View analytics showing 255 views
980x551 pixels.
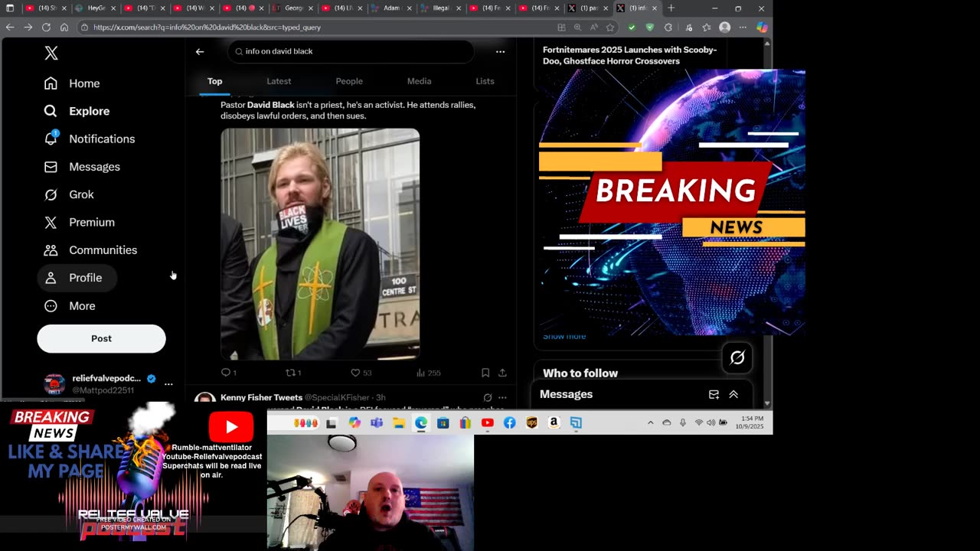[x=428, y=373]
